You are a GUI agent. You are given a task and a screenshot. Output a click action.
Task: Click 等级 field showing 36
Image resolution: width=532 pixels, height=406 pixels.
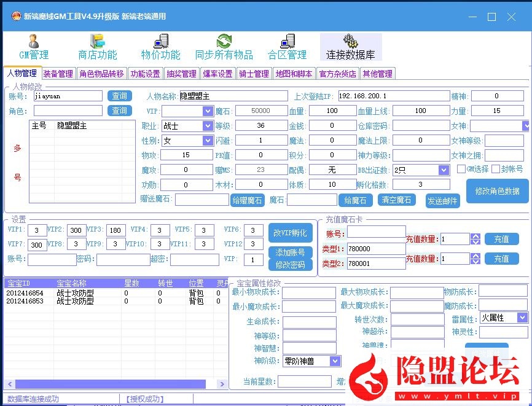point(261,125)
